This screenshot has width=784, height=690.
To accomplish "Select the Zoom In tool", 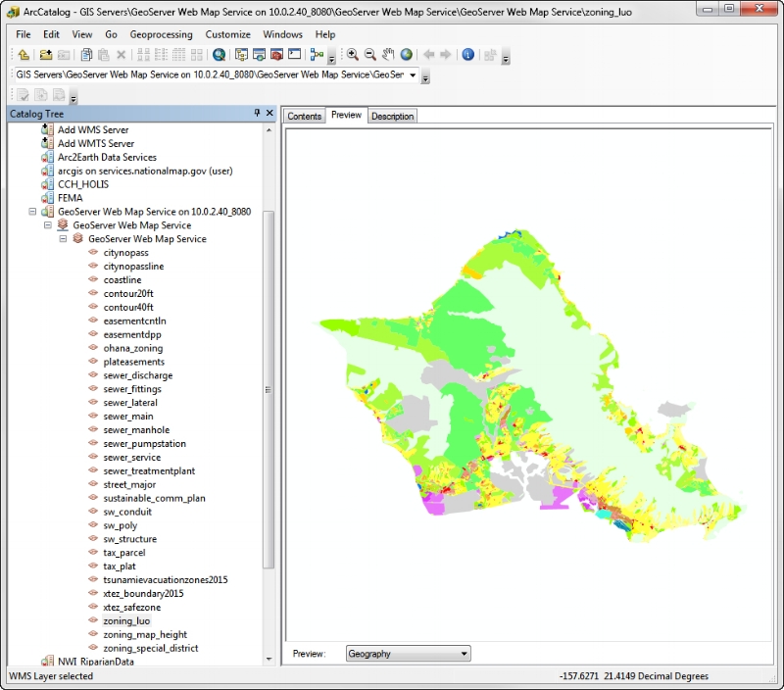I will click(353, 55).
